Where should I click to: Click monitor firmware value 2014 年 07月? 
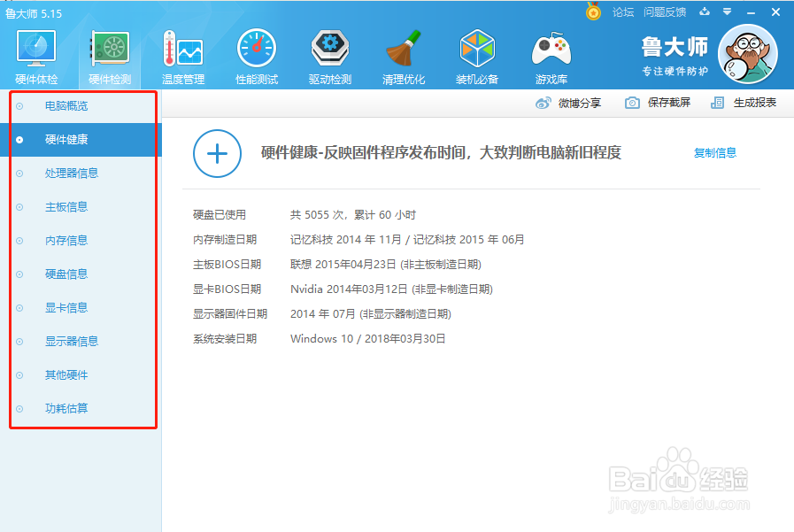[323, 314]
